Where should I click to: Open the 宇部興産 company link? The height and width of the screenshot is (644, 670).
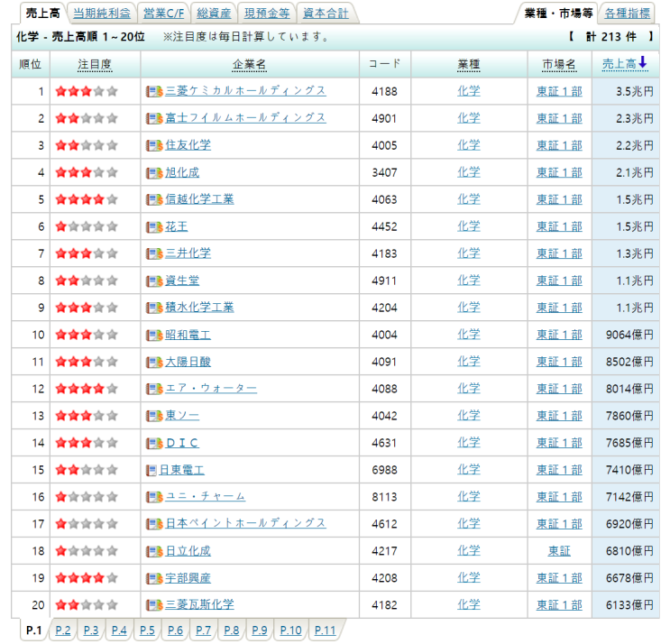tap(188, 578)
